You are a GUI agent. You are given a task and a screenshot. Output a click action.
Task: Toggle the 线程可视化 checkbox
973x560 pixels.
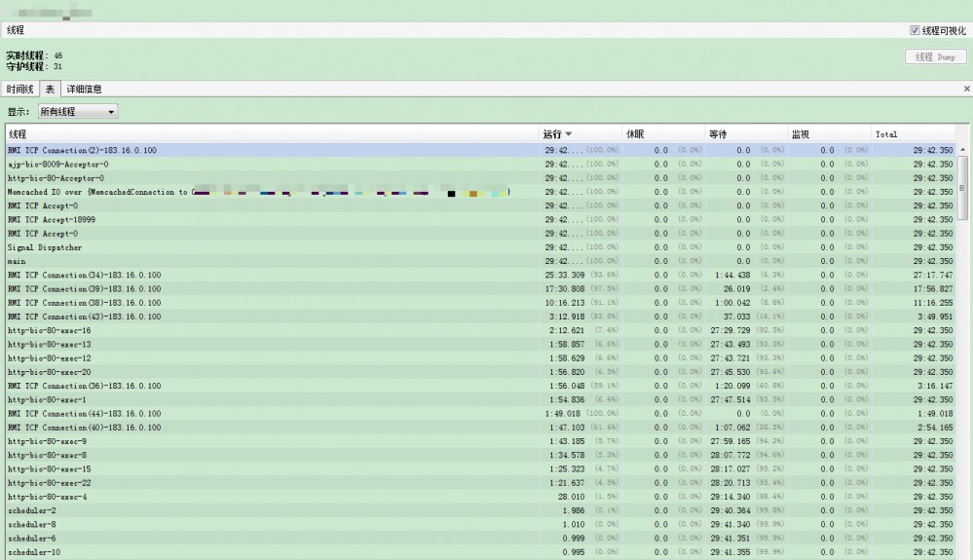[x=914, y=30]
